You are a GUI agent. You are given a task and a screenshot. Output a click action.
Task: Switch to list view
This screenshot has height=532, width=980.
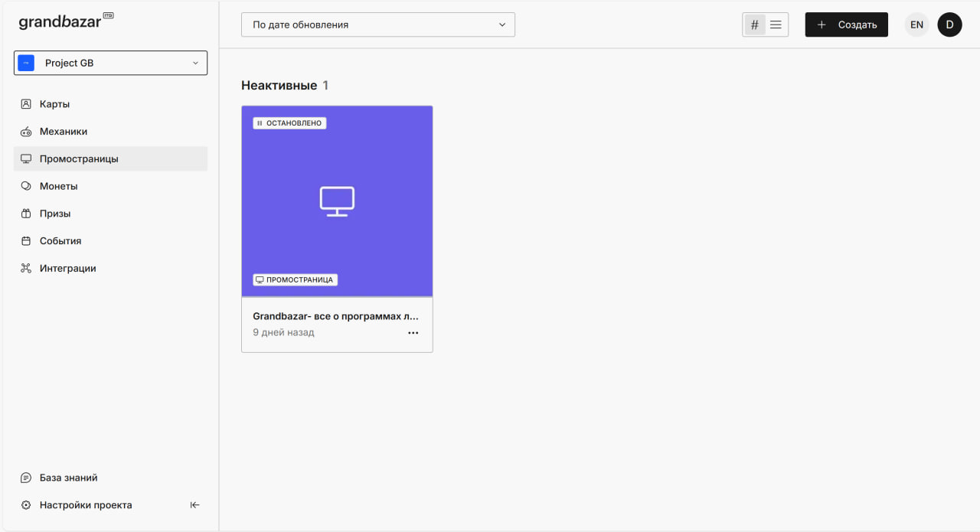click(776, 24)
